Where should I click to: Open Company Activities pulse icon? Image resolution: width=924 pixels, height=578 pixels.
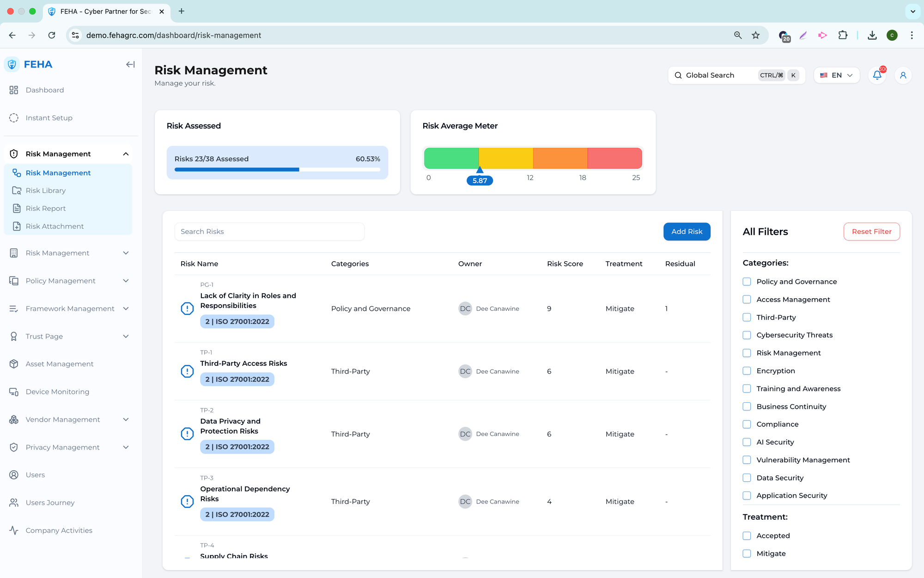click(14, 530)
